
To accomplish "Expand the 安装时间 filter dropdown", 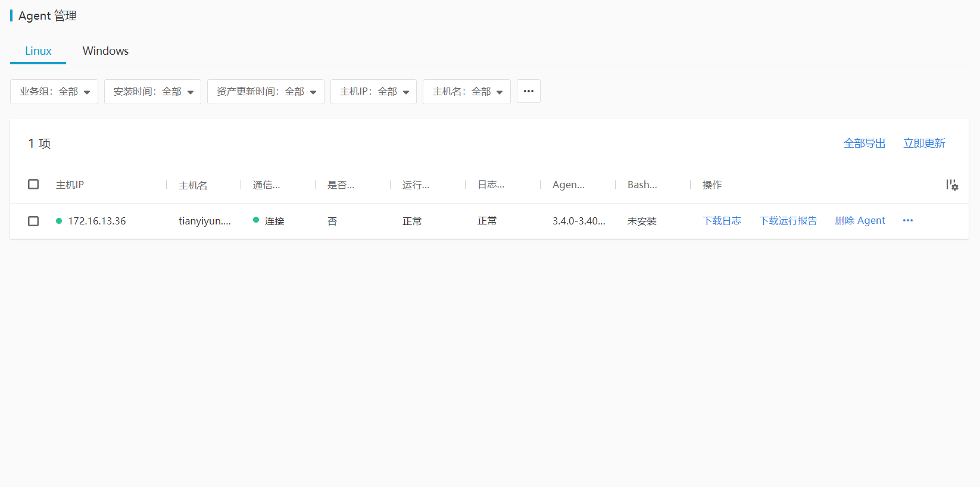I will pos(152,92).
